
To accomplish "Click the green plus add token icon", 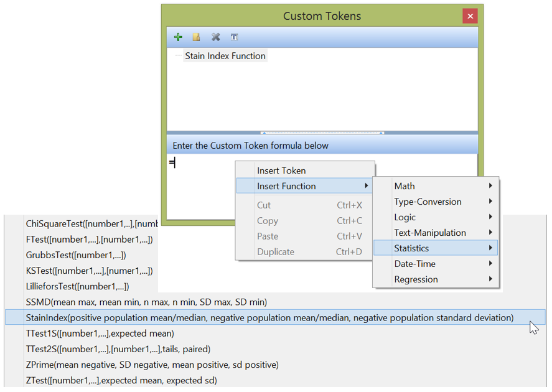I will (x=179, y=37).
